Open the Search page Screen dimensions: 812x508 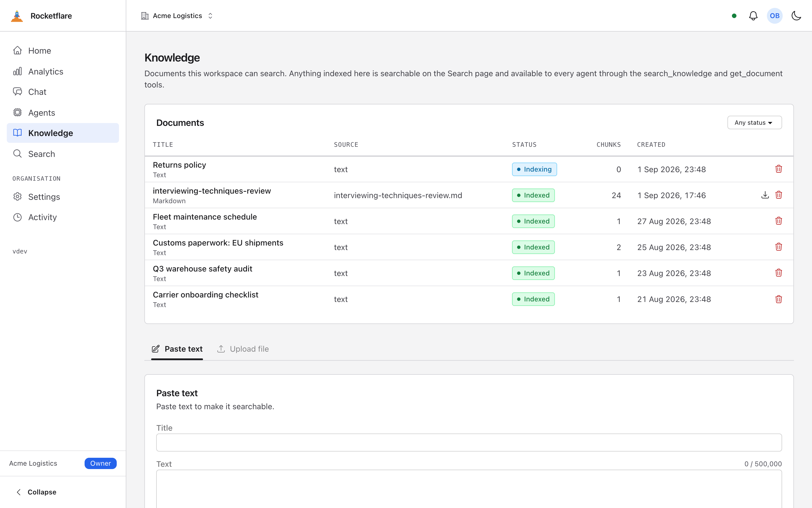(63, 154)
